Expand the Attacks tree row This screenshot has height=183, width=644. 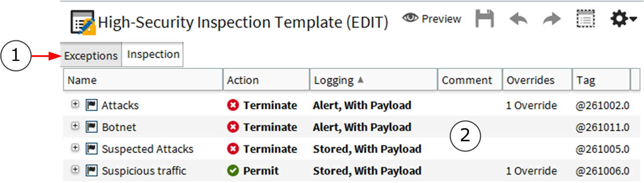(75, 104)
